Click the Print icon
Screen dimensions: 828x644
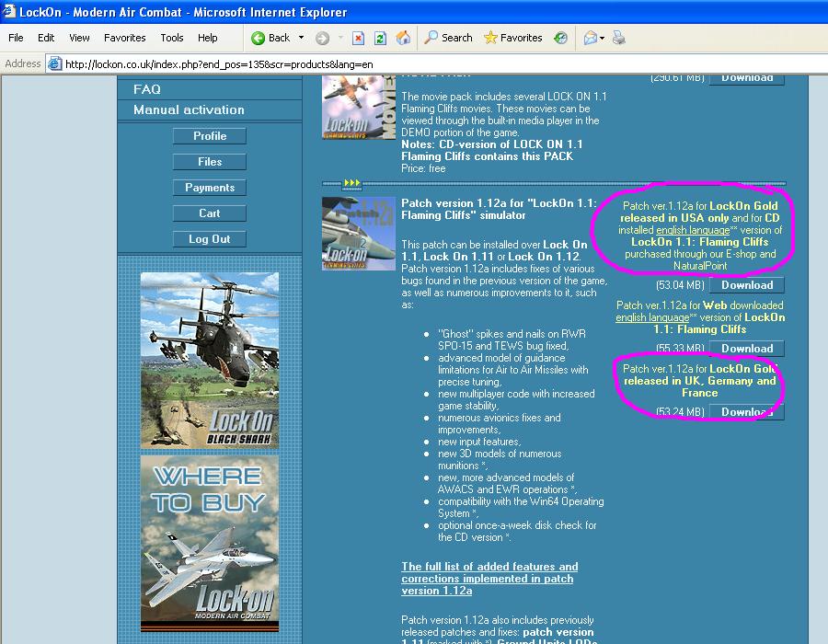pyautogui.click(x=619, y=38)
